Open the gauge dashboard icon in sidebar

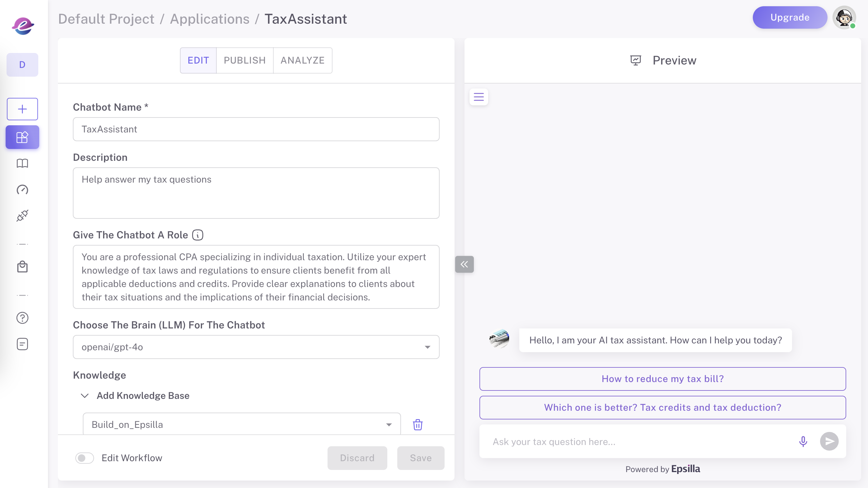[22, 189]
